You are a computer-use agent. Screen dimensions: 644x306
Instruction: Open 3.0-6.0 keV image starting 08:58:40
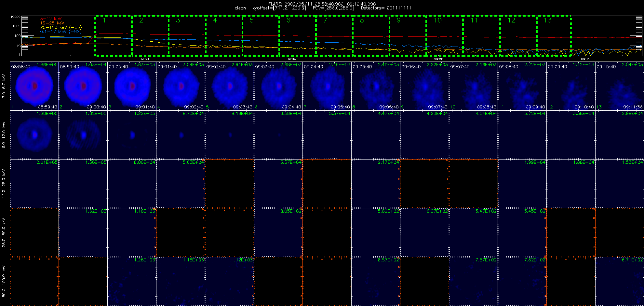click(34, 86)
